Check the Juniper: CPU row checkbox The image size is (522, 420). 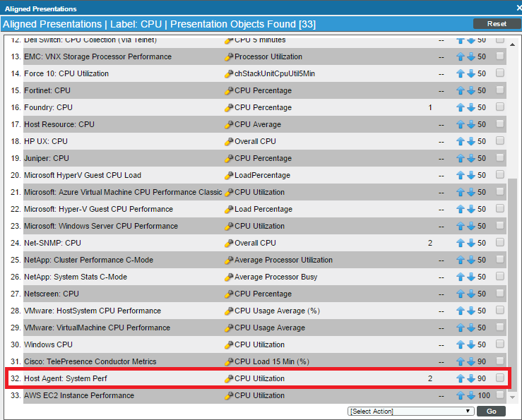coord(499,157)
